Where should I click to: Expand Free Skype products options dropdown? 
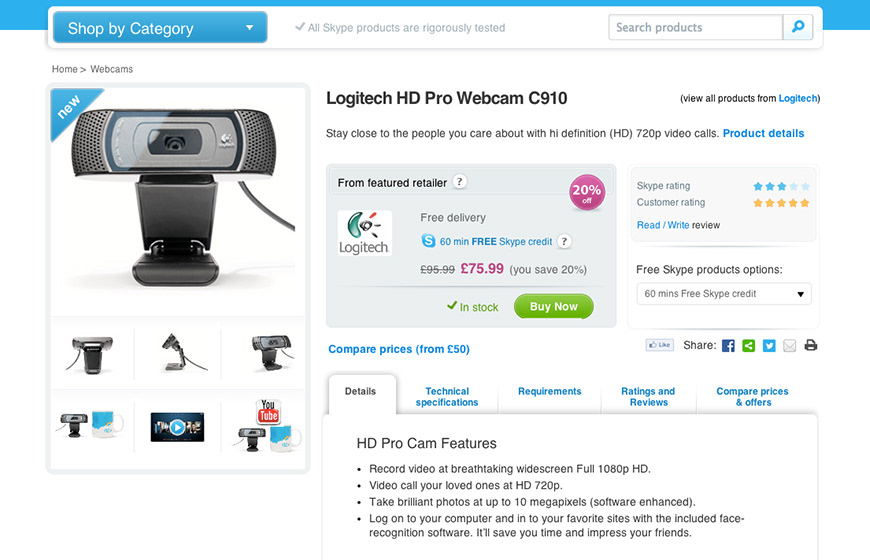click(x=724, y=294)
